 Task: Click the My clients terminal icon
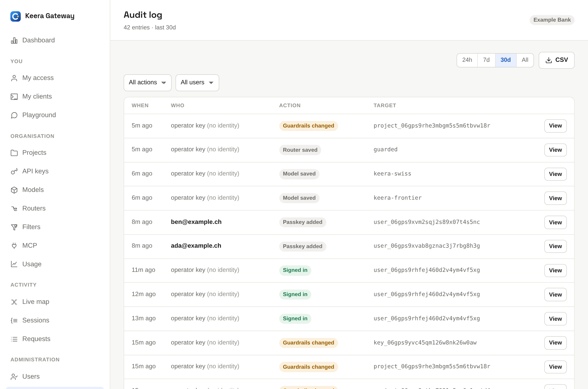pos(14,97)
